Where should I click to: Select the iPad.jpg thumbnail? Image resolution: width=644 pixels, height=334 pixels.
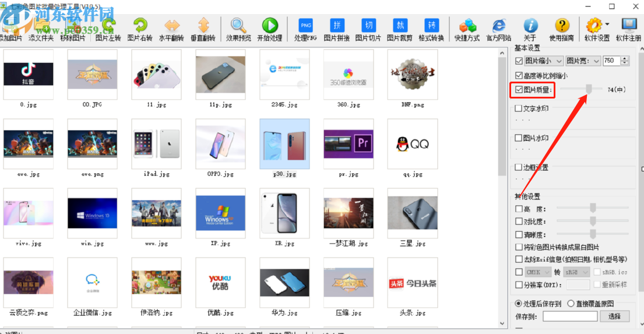pos(156,144)
